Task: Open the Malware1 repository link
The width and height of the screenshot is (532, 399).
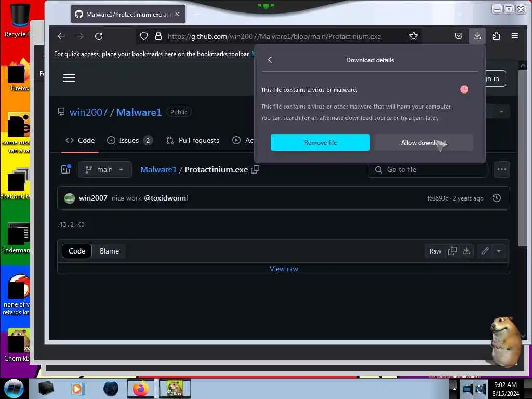Action: click(139, 112)
